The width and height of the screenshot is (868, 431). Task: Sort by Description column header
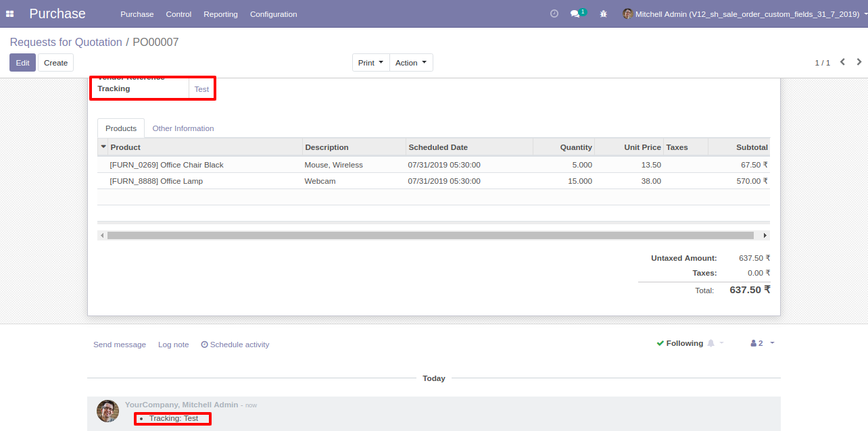coord(354,147)
